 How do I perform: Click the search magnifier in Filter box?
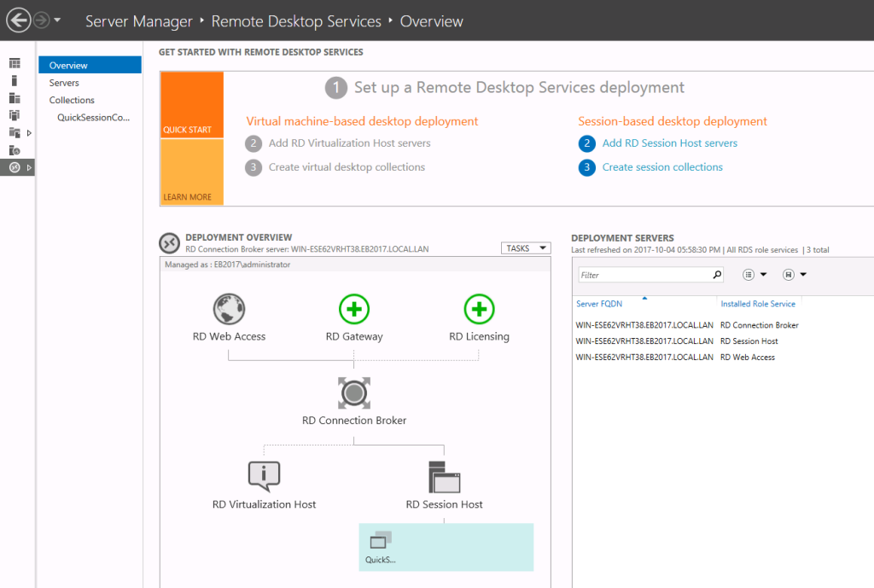coord(717,275)
